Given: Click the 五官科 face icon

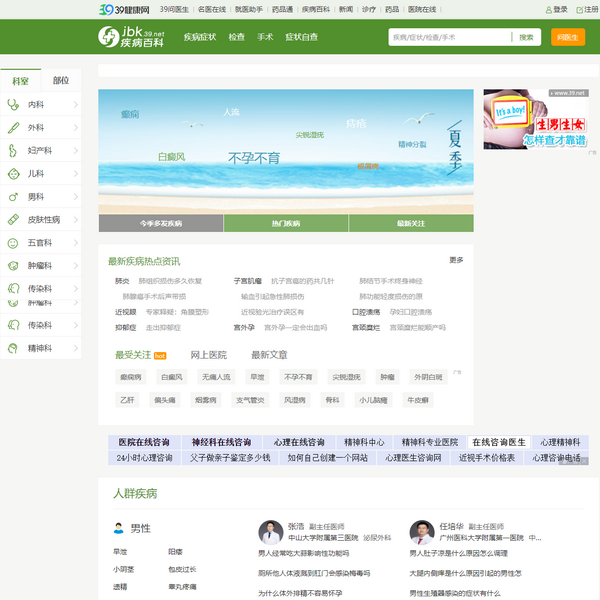Looking at the screenshot, I should (x=13, y=242).
